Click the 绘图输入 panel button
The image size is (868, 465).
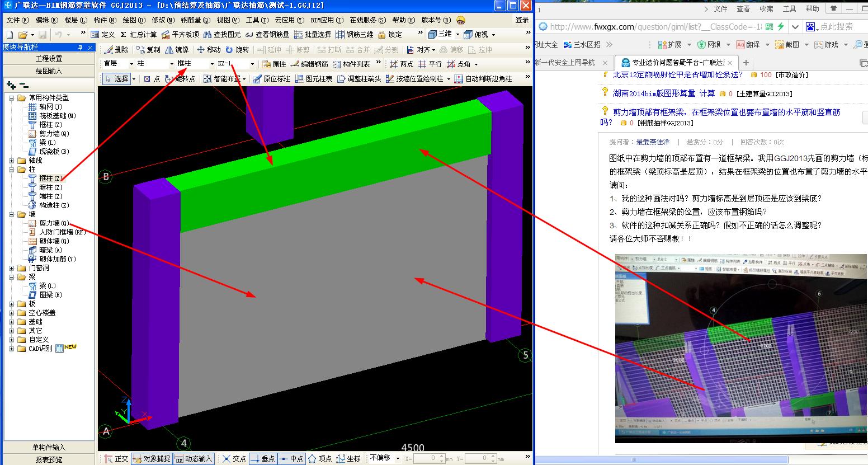point(49,71)
